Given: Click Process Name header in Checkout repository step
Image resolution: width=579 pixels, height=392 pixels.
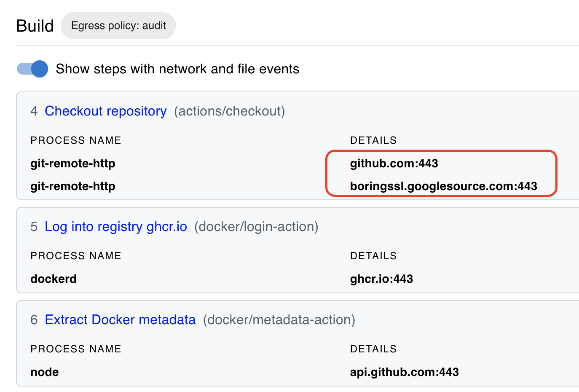Looking at the screenshot, I should pyautogui.click(x=76, y=140).
